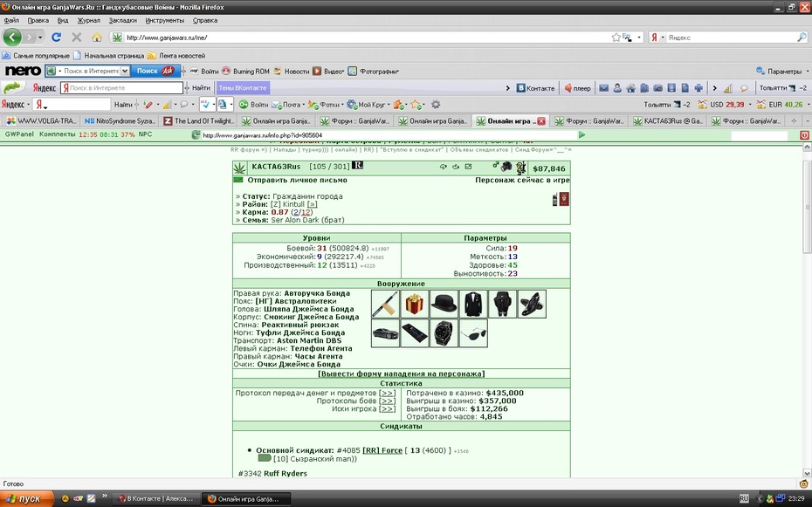The image size is (812, 507).
Task: Expand the Параметры dropdown in Nero toolbar
Action: (x=807, y=72)
